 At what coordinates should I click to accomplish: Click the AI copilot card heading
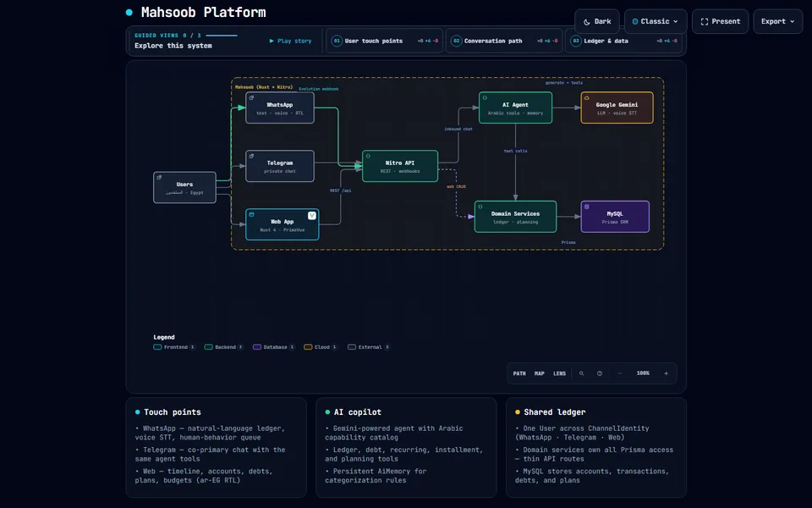tap(357, 412)
